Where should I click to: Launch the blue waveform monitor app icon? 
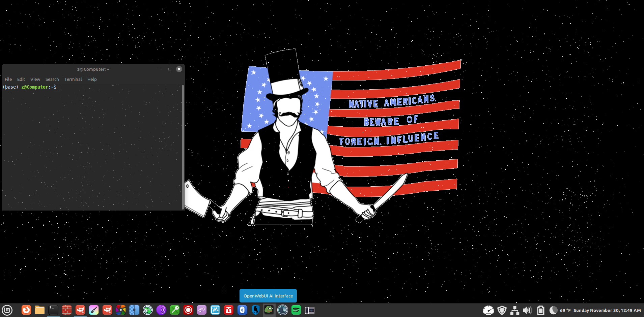[x=215, y=310]
